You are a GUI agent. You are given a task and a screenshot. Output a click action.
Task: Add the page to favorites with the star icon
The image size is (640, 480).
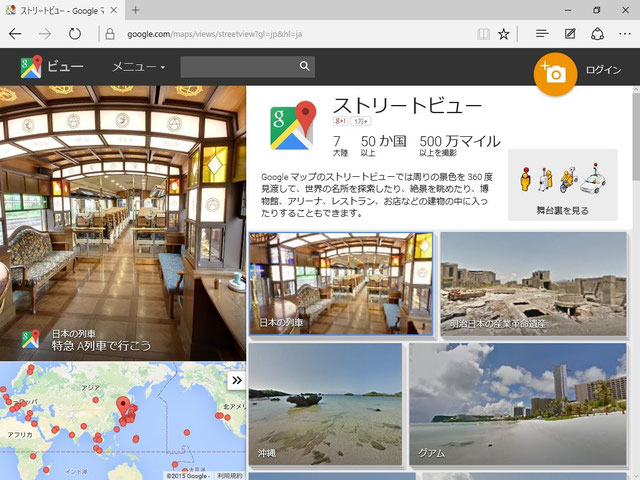(x=504, y=34)
